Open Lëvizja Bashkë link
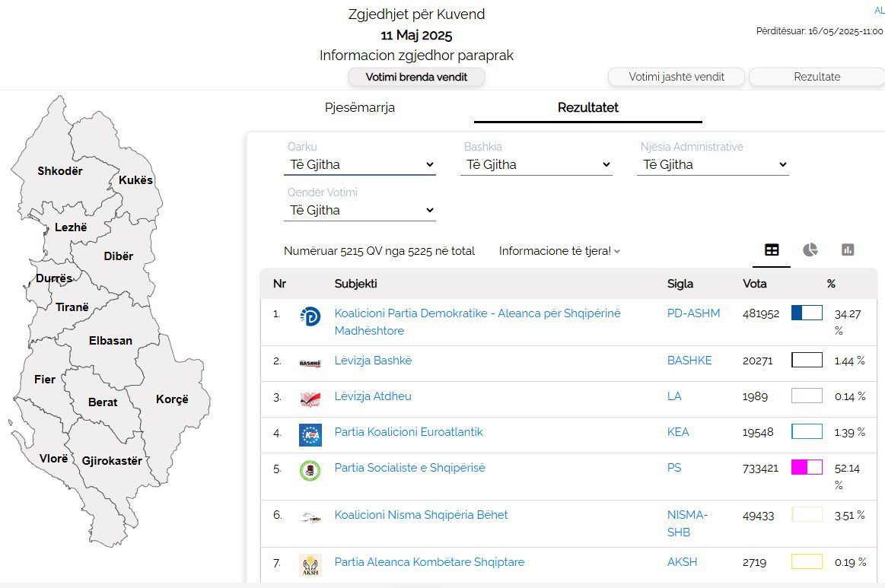Image resolution: width=885 pixels, height=588 pixels. (x=373, y=361)
